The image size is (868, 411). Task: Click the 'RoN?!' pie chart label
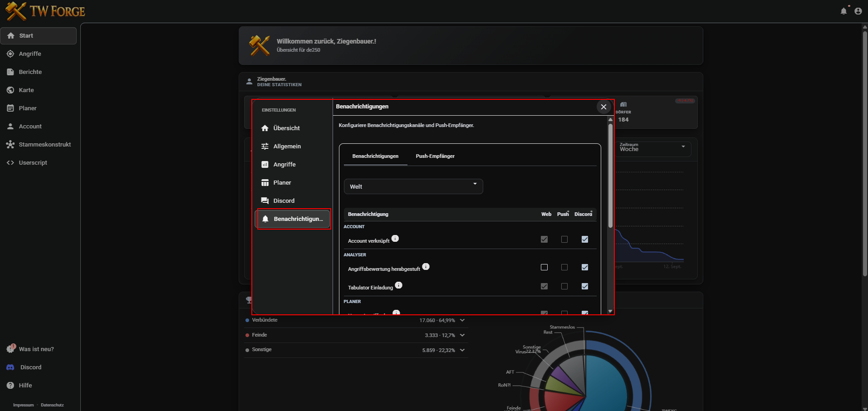[x=504, y=385]
